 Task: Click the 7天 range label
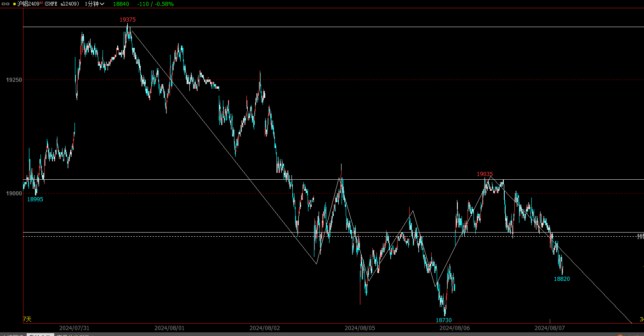click(28, 319)
